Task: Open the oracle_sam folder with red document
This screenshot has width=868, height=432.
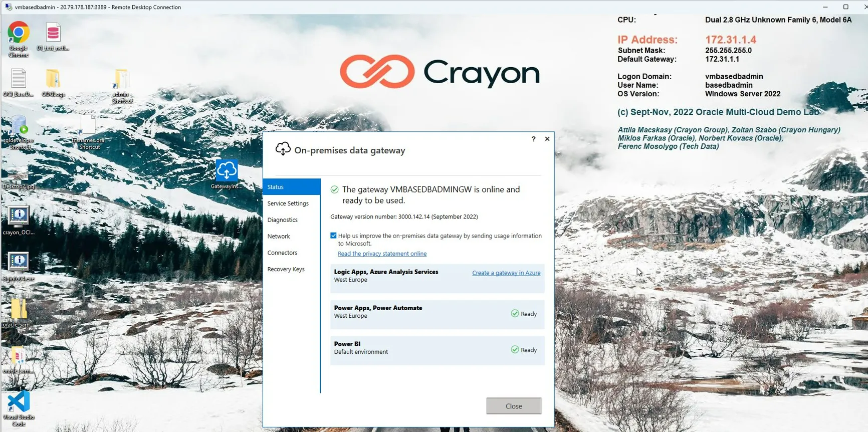Action: 19,359
